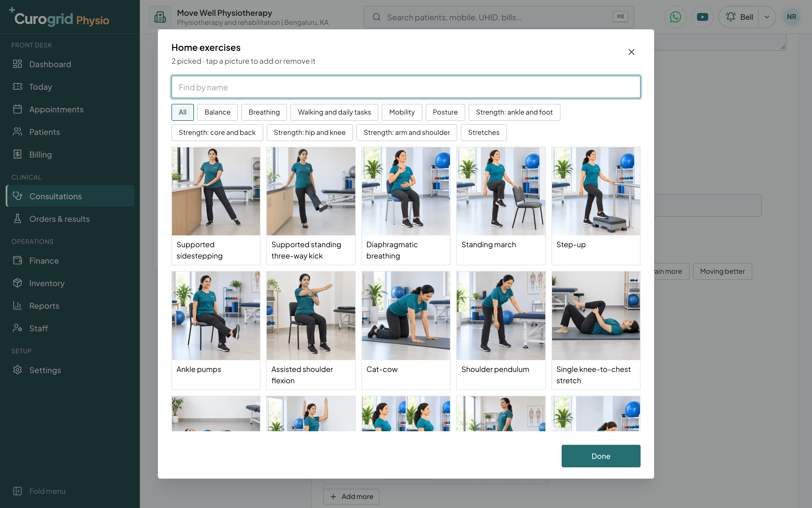Pick the Single knee-to-chest stretch picture
The image size is (812, 508).
click(x=595, y=316)
